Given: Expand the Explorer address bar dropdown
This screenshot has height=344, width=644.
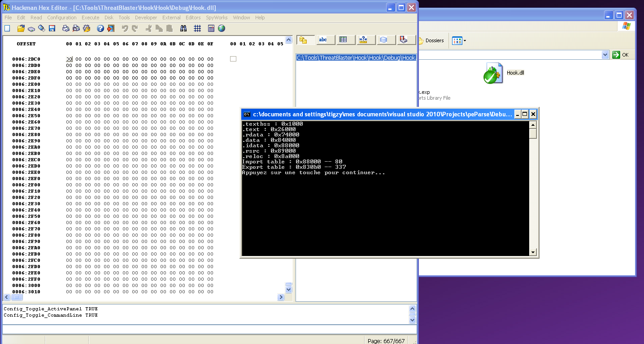Looking at the screenshot, I should tap(605, 55).
